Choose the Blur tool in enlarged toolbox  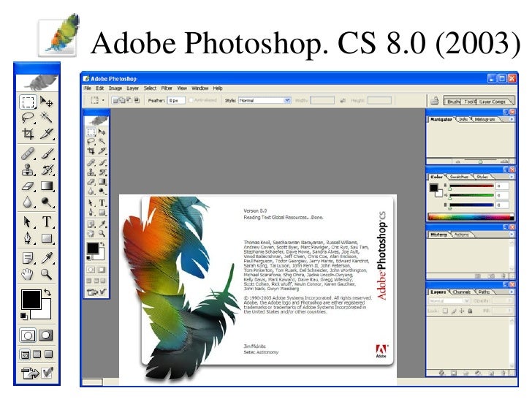point(28,202)
